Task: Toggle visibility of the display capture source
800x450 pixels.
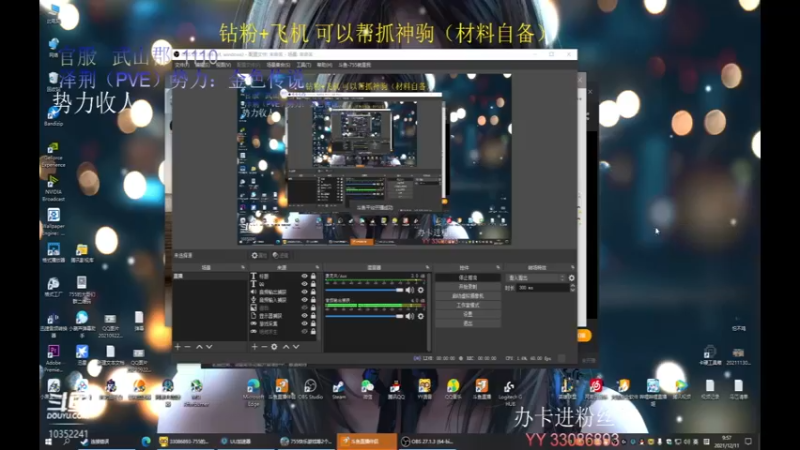Action: click(x=305, y=315)
